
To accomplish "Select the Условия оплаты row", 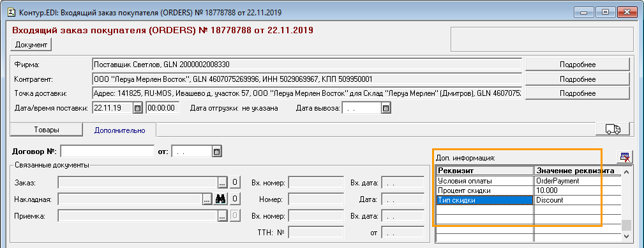I will pos(528,181).
